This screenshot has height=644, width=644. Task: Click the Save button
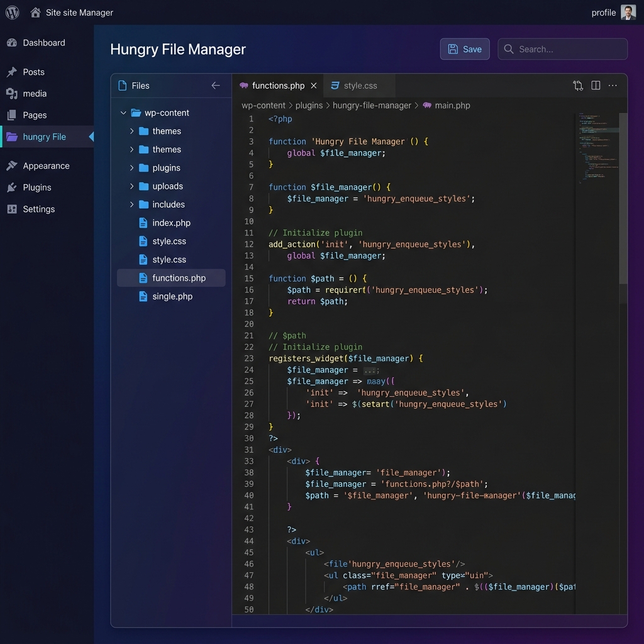pos(465,49)
